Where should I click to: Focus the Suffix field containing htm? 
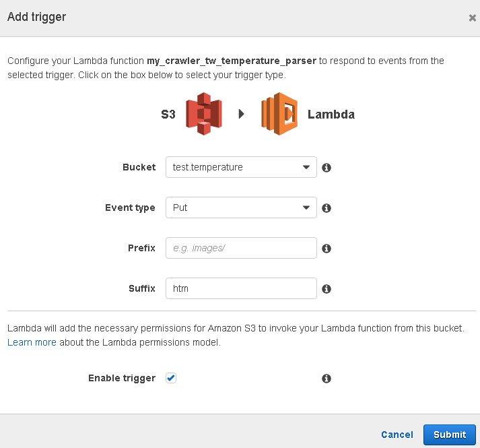pos(241,288)
